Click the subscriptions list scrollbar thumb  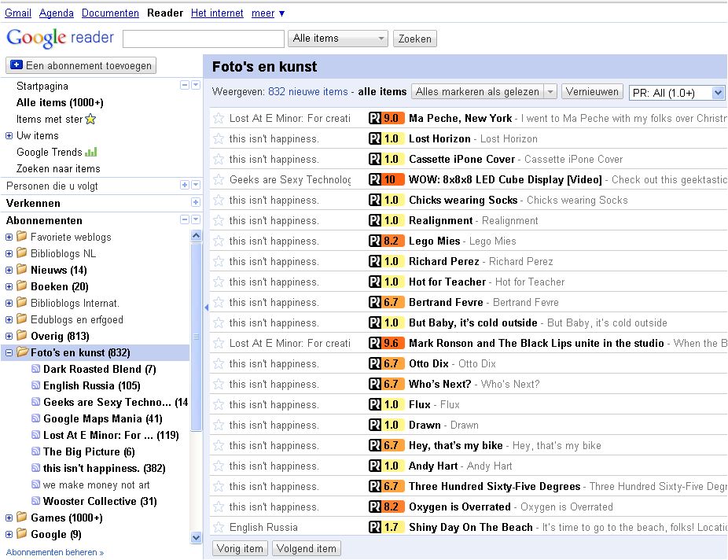point(197,337)
